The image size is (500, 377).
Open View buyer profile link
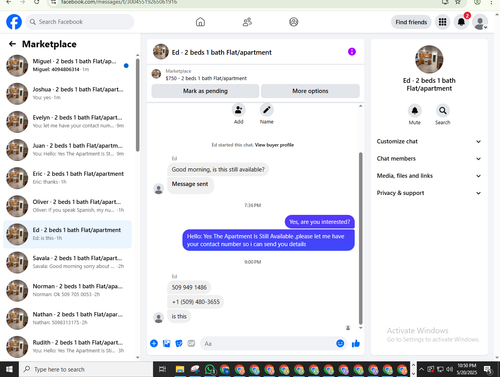[274, 145]
